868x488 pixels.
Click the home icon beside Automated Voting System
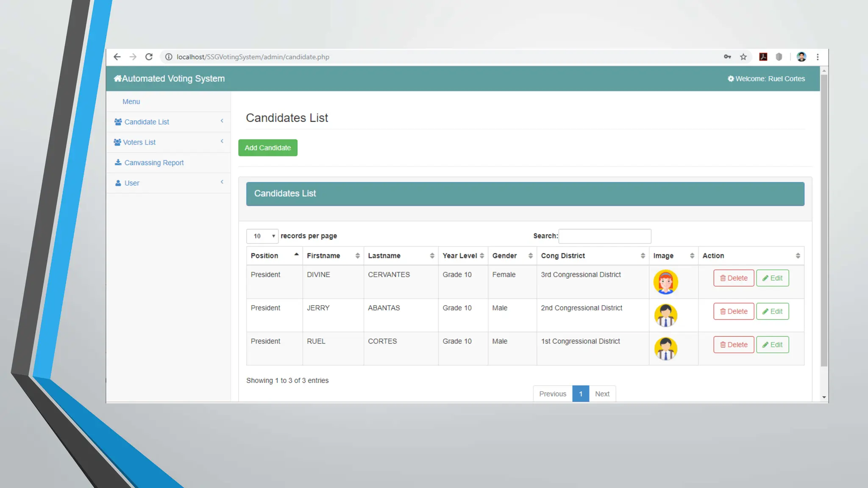click(x=117, y=78)
